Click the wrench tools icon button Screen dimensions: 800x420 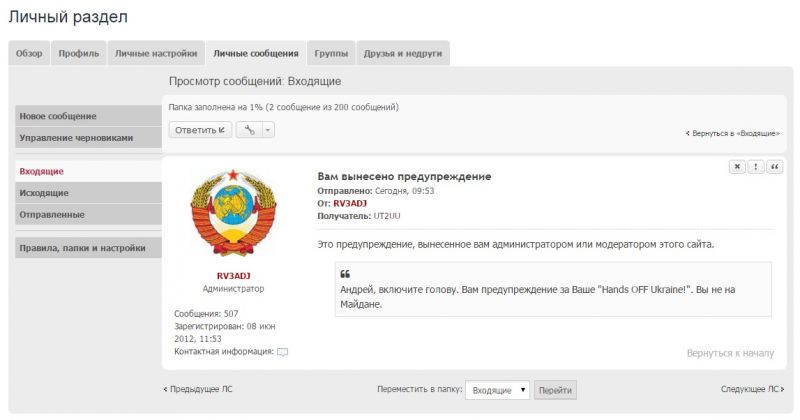(249, 130)
